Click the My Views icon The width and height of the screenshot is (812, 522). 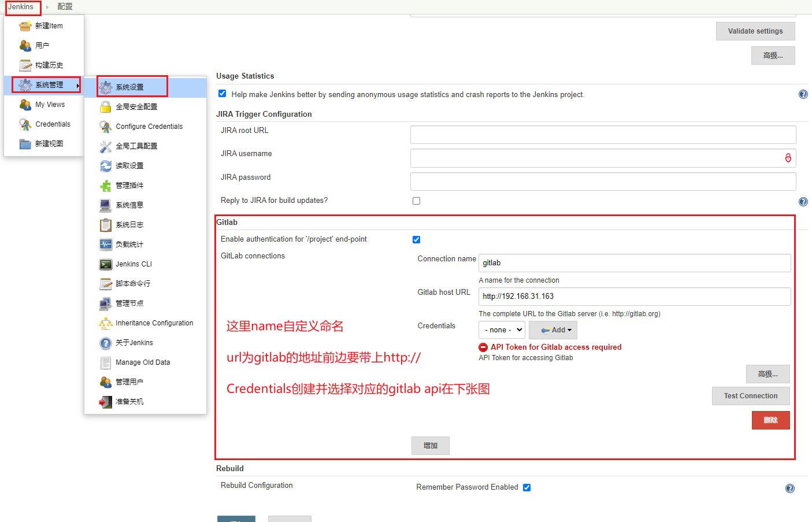[x=25, y=105]
